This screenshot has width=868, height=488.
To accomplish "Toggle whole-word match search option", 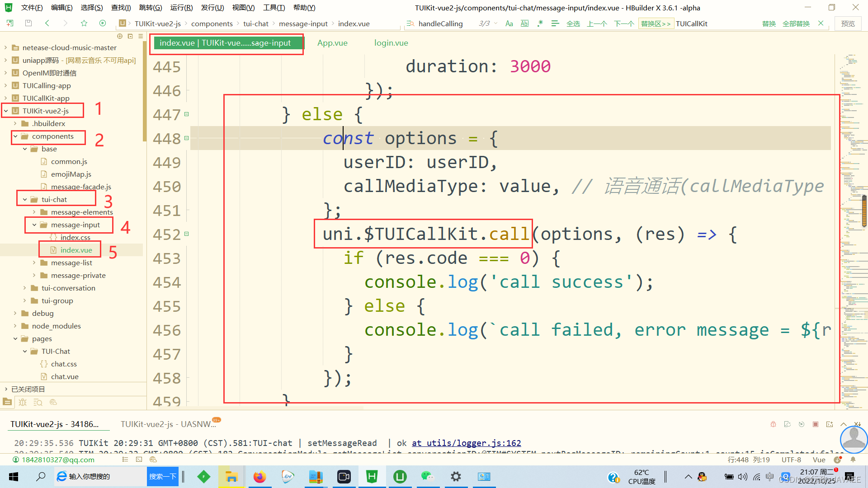I will coord(525,23).
